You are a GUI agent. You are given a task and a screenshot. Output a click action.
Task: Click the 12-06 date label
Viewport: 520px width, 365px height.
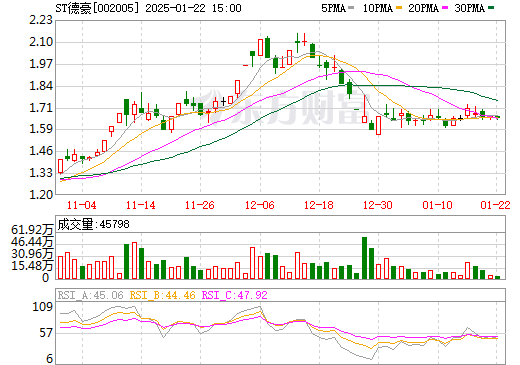(260, 205)
